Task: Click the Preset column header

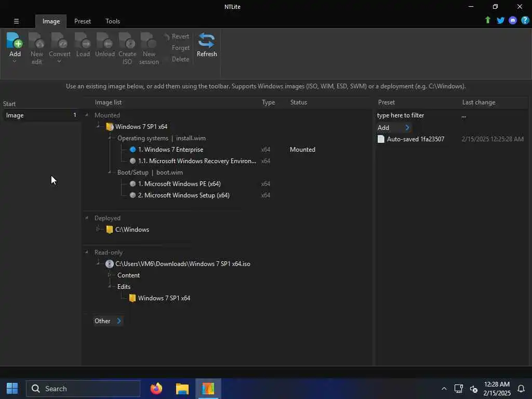Action: (x=387, y=102)
